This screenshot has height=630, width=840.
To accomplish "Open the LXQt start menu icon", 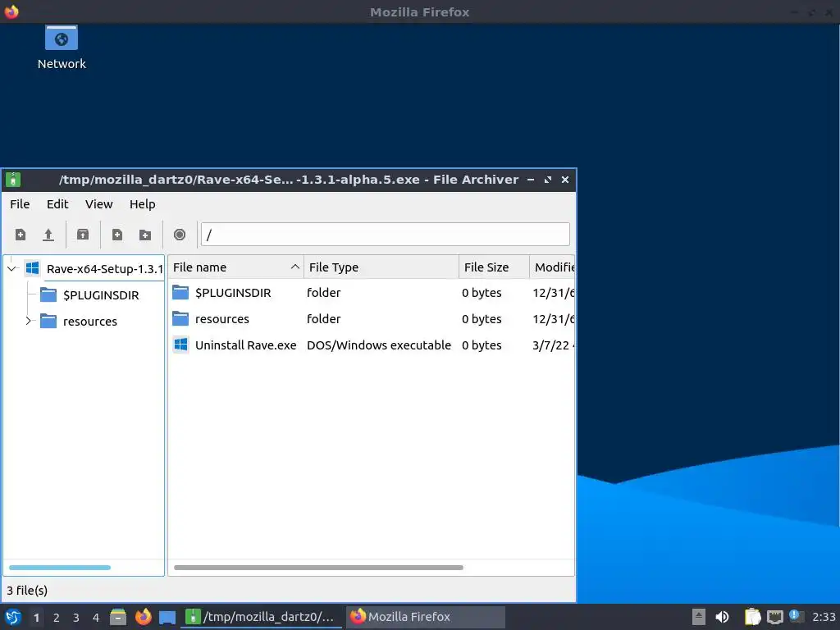I will tap(13, 617).
